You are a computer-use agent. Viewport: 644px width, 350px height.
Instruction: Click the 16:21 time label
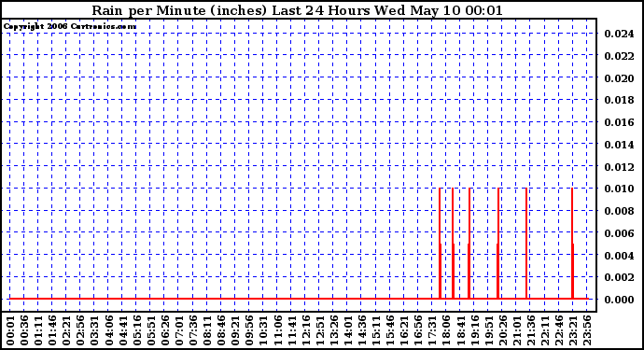coord(404,330)
